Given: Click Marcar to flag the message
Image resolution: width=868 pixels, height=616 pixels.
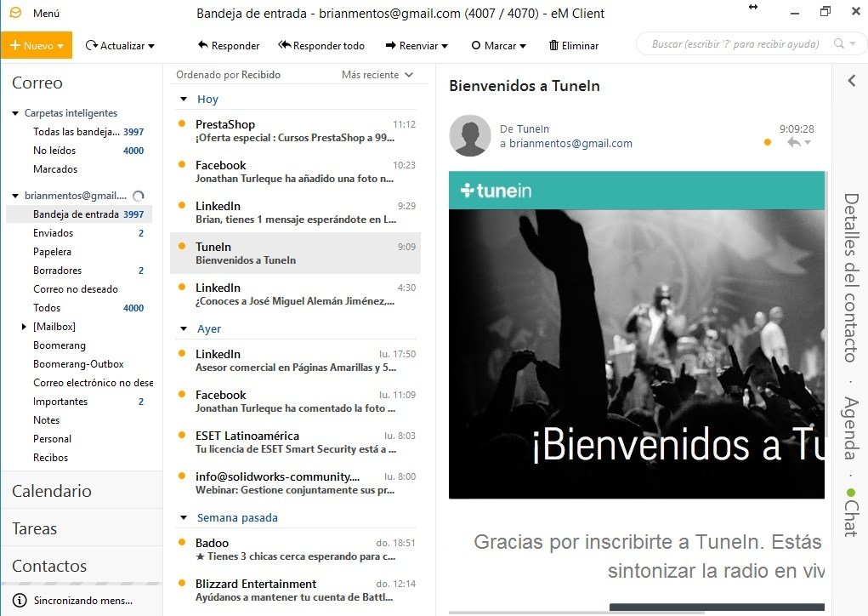Looking at the screenshot, I should 494,46.
